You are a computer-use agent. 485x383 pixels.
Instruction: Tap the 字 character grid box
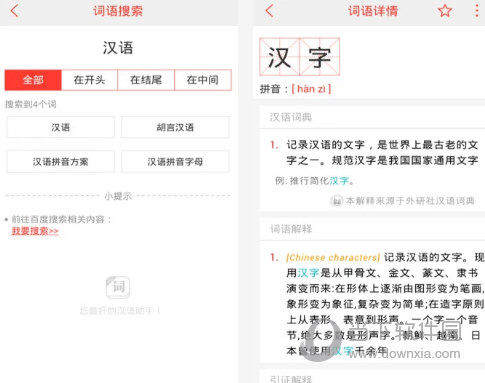click(x=320, y=57)
